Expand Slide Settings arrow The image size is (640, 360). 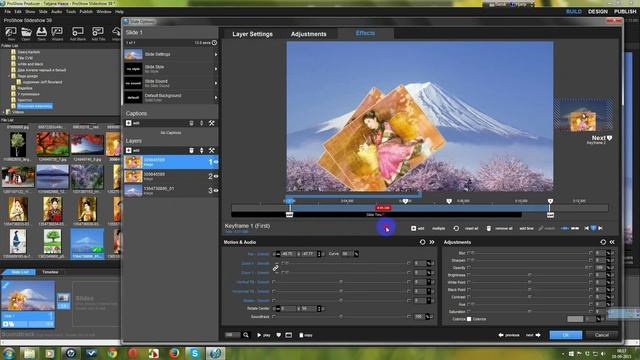(x=216, y=54)
